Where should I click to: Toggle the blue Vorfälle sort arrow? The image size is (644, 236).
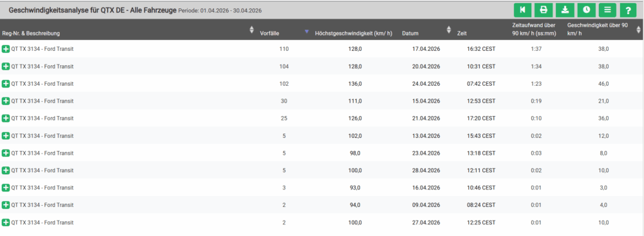tap(307, 31)
